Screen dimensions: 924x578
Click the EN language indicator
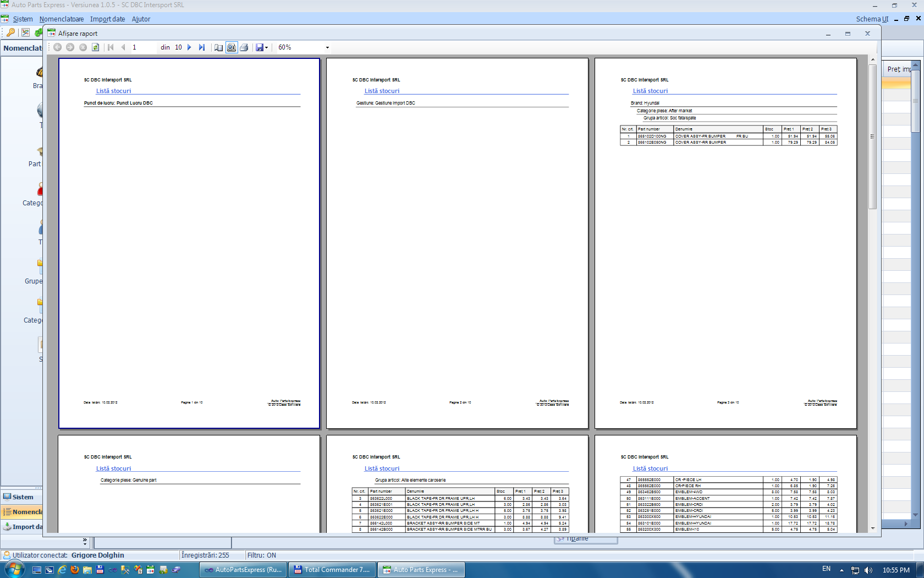(x=826, y=569)
